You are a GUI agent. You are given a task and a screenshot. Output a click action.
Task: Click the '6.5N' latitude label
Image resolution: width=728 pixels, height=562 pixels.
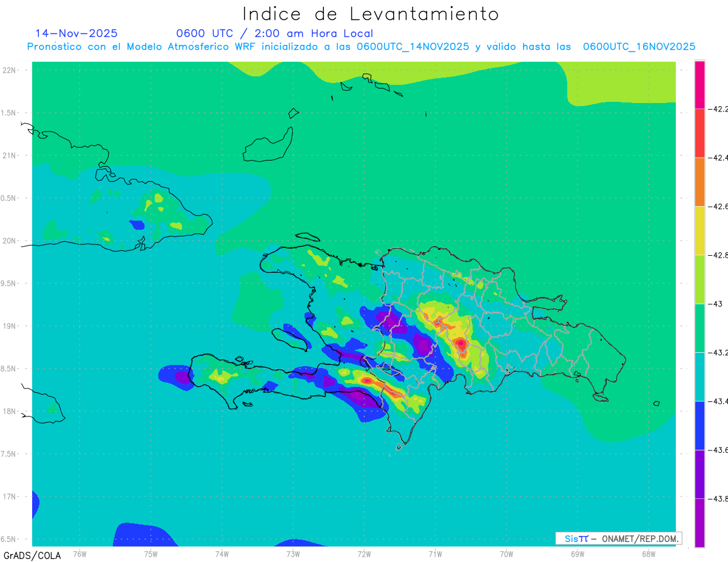(8, 539)
